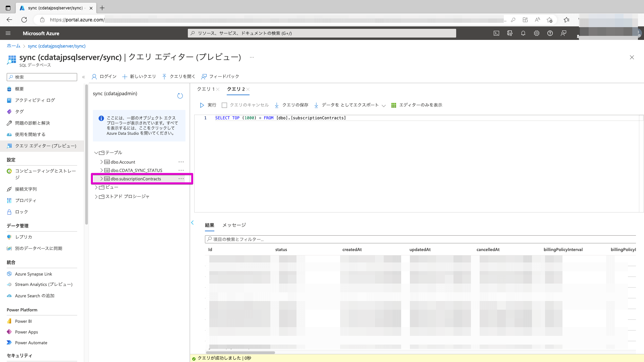Click the help question mark icon

(550, 33)
